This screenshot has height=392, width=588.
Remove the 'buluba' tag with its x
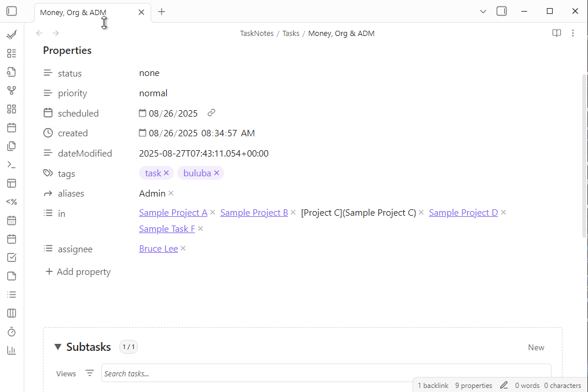(217, 173)
